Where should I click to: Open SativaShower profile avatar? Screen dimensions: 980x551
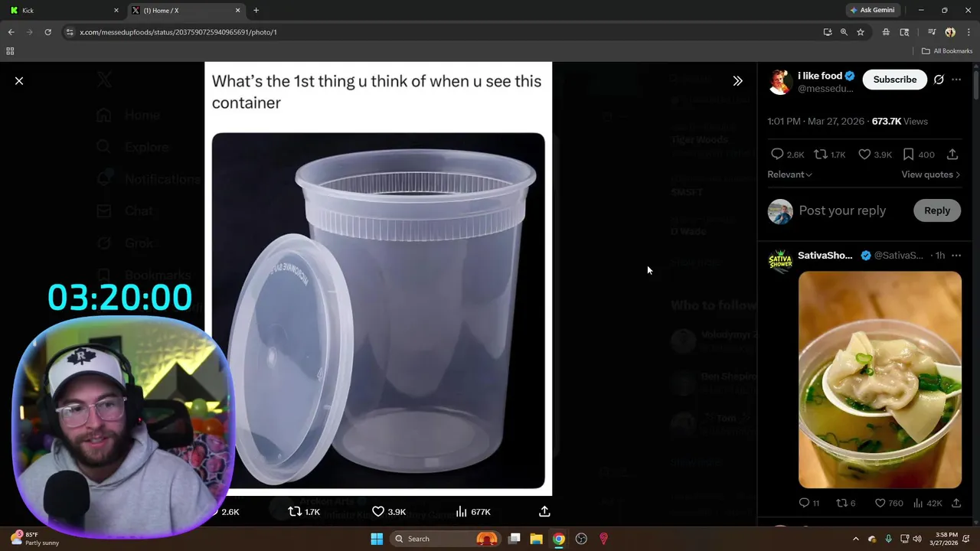tap(780, 261)
